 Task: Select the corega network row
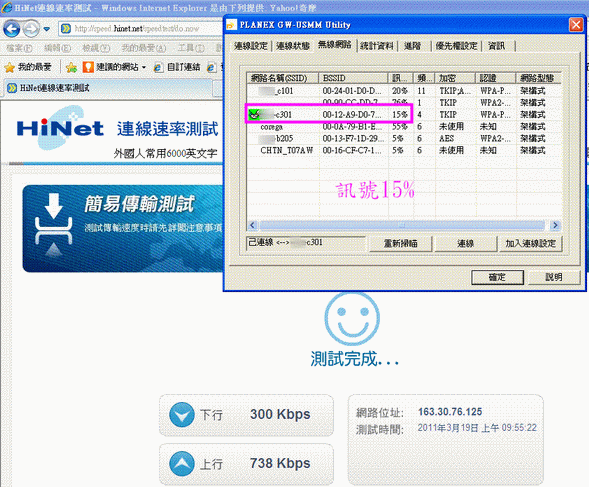coord(404,127)
